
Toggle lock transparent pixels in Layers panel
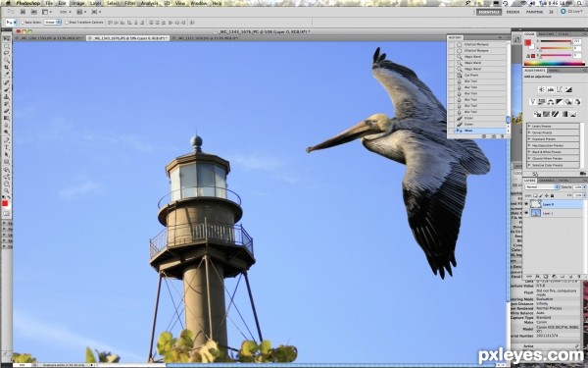click(535, 195)
